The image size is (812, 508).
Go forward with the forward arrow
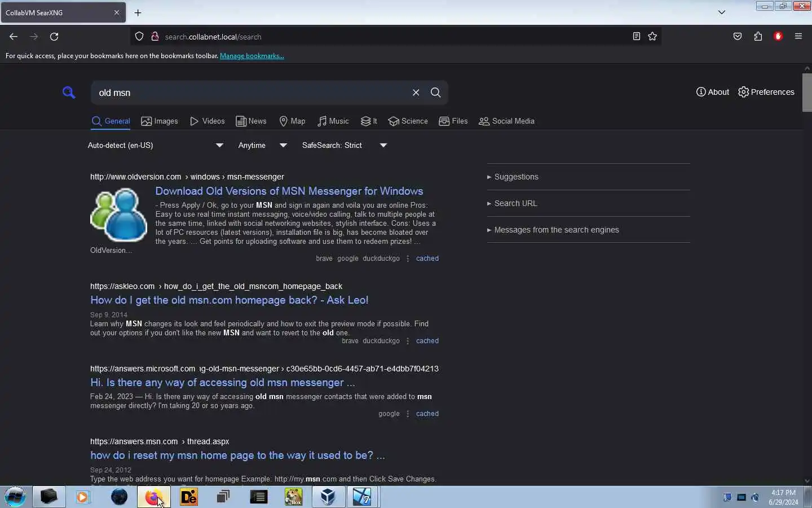[x=34, y=37]
